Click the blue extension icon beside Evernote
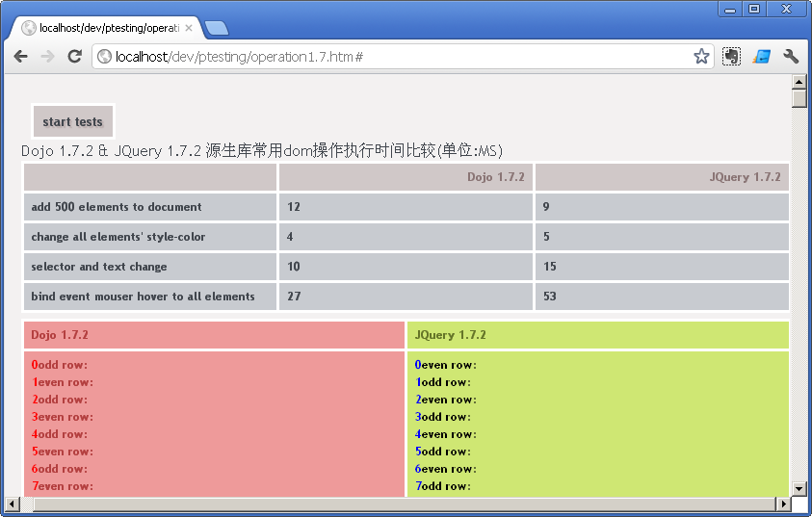Screen dimensions: 812x517 click(x=761, y=56)
